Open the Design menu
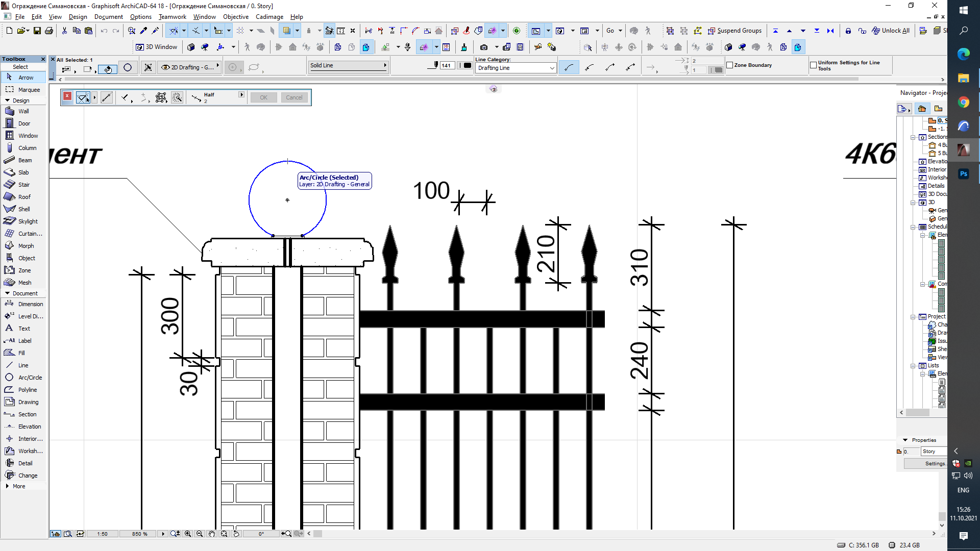This screenshot has width=980, height=551. coord(78,17)
